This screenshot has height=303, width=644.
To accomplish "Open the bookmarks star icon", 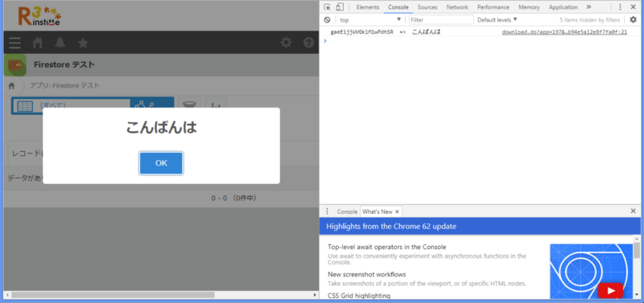I will (83, 43).
